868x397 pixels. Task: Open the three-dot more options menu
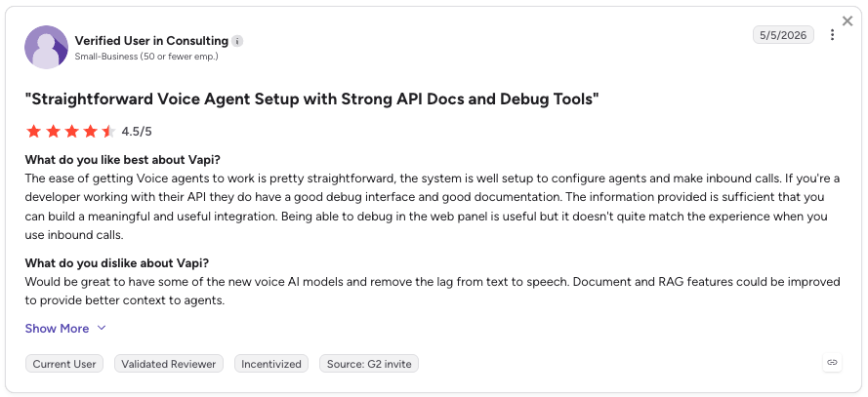pyautogui.click(x=832, y=35)
